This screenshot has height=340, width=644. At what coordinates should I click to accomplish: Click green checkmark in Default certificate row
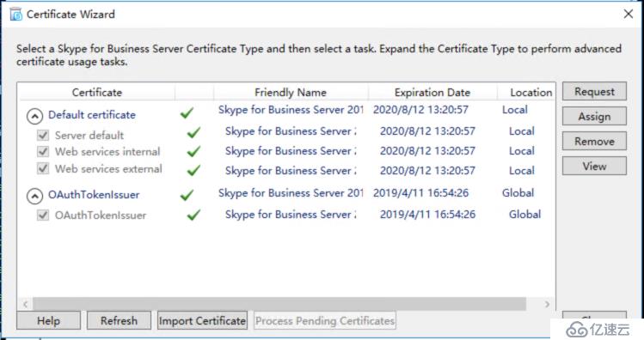pos(187,112)
